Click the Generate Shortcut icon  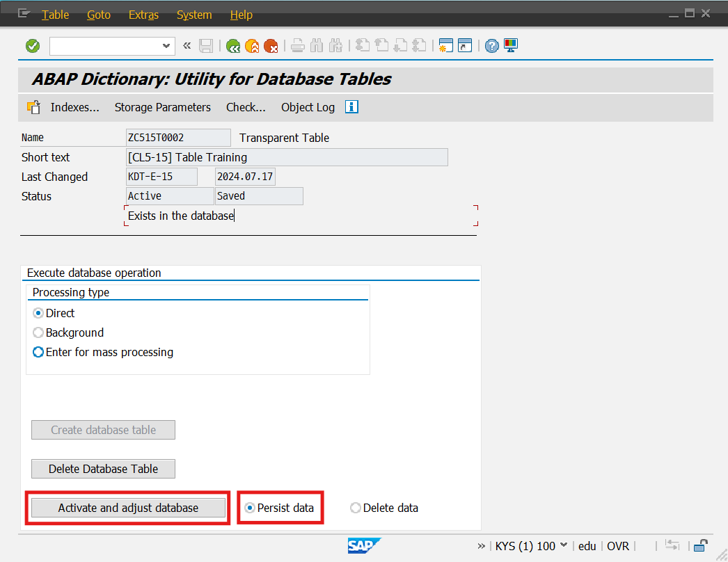pos(465,45)
